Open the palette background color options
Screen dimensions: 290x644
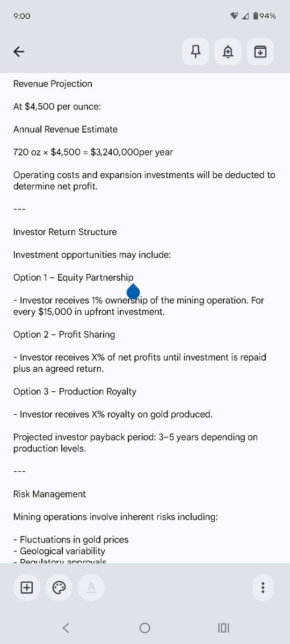click(59, 588)
